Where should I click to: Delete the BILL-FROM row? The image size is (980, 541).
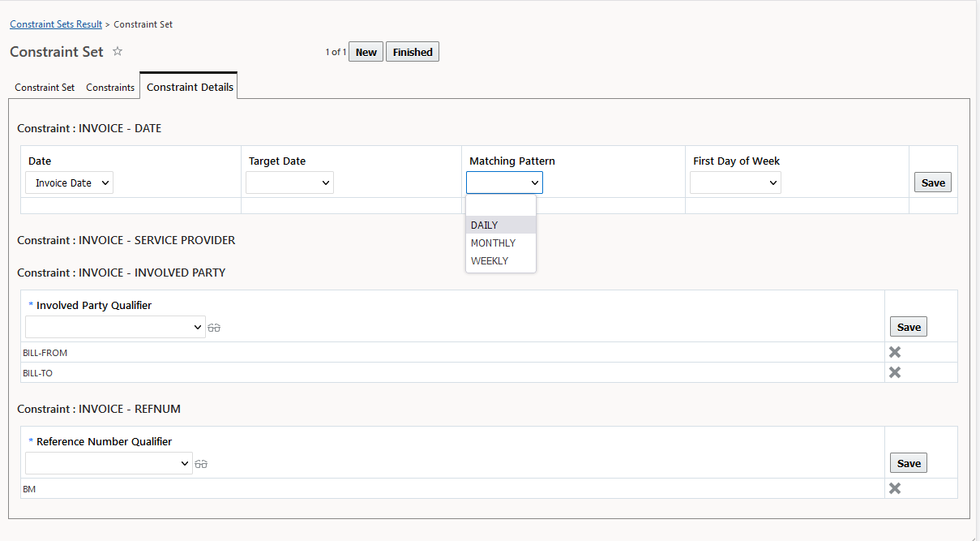895,352
